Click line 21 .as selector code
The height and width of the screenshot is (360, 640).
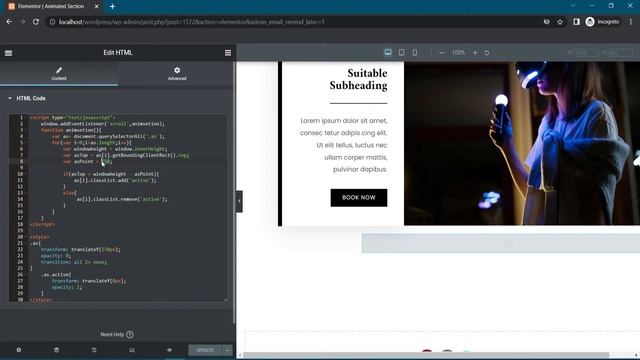point(35,243)
